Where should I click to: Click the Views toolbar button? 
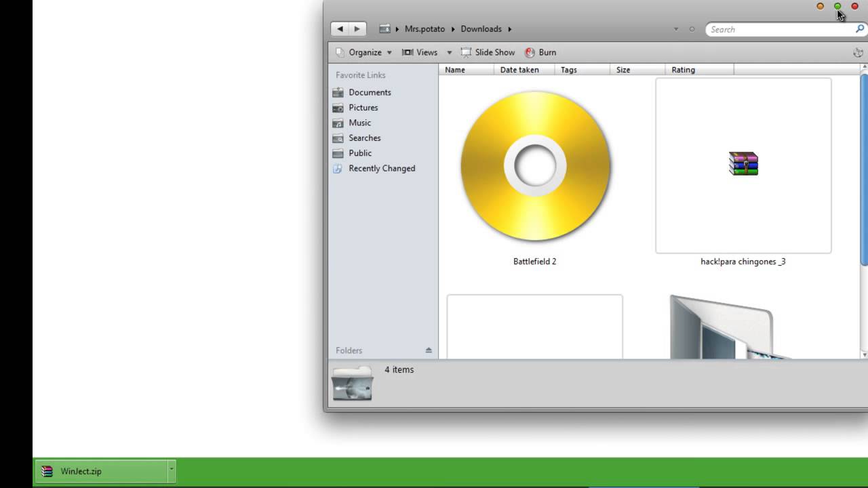[x=420, y=52]
